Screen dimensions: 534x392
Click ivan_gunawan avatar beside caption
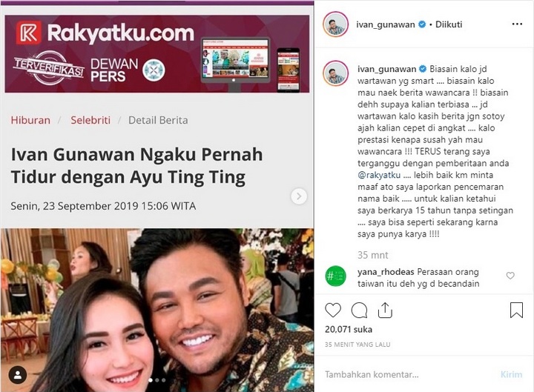coord(335,73)
